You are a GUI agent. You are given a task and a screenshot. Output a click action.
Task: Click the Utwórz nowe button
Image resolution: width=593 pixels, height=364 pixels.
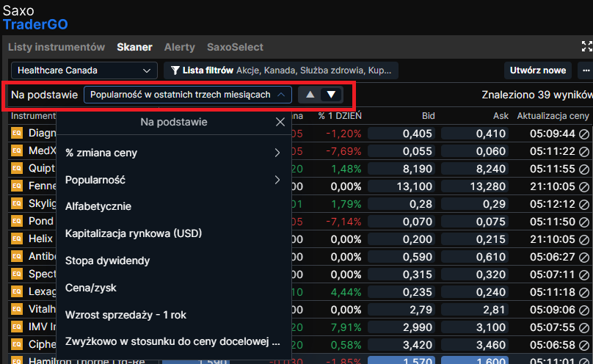coord(538,70)
